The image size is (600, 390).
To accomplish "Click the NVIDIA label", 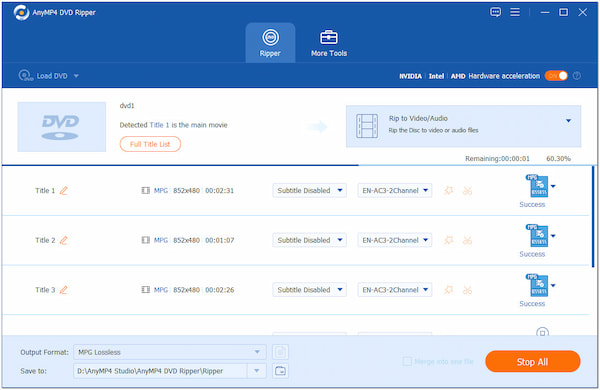I will [410, 76].
